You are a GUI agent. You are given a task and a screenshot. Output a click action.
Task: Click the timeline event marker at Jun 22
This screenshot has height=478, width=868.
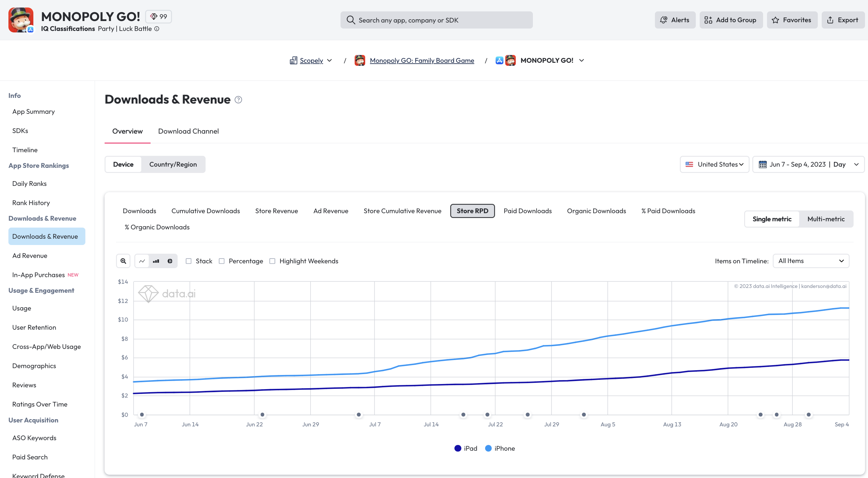262,415
